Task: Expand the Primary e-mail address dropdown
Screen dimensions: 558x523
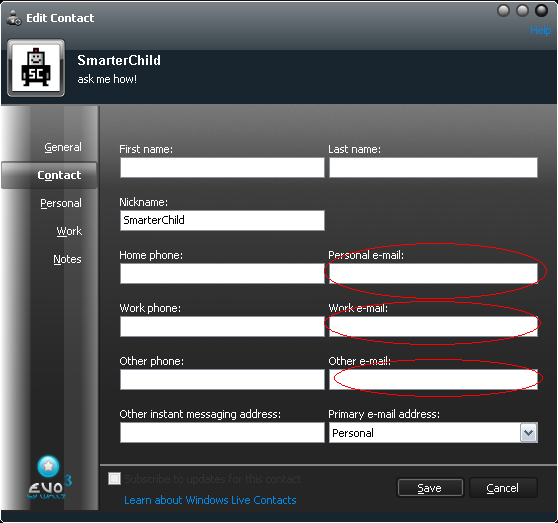Action: pyautogui.click(x=528, y=433)
